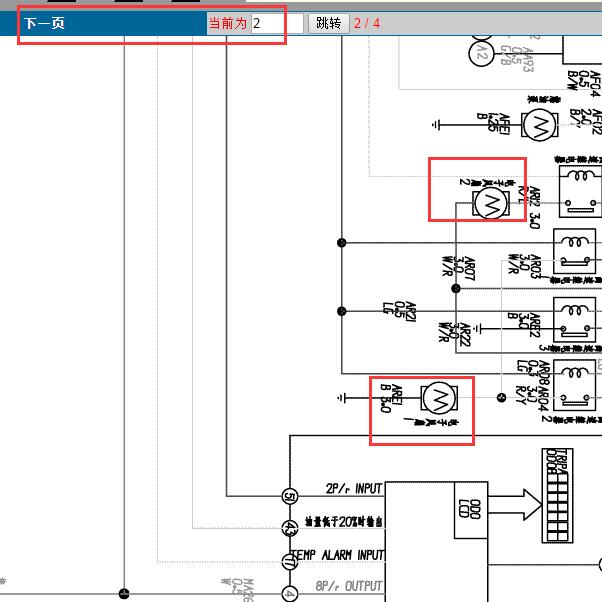This screenshot has height=602, width=602.
Task: Click connector pin 51 circle
Action: click(x=290, y=496)
